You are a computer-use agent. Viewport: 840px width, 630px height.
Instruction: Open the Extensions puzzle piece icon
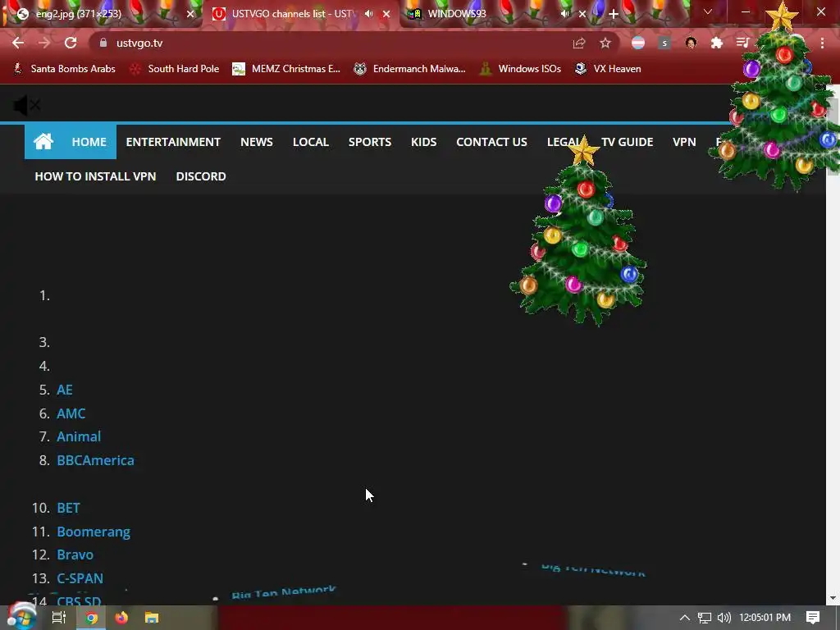(x=717, y=43)
